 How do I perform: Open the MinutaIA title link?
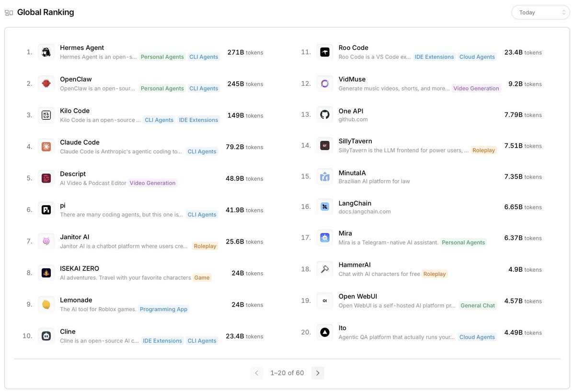coord(352,173)
